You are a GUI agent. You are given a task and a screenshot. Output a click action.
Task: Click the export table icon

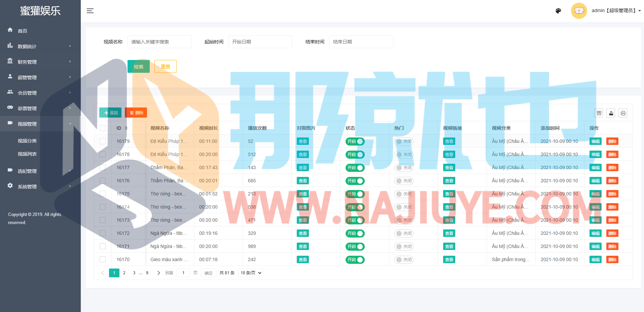611,113
